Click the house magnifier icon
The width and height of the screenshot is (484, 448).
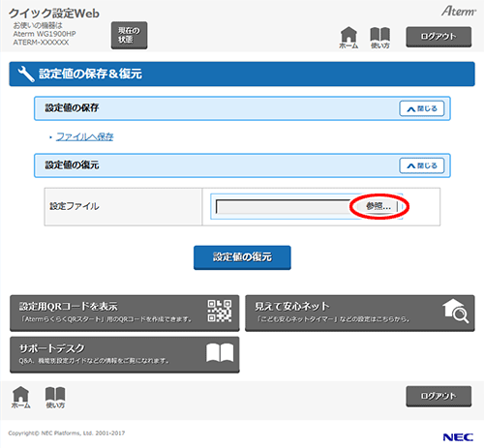(x=455, y=311)
